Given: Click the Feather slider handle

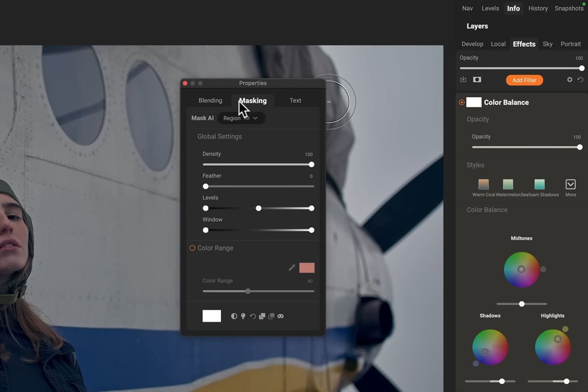Looking at the screenshot, I should tap(205, 186).
